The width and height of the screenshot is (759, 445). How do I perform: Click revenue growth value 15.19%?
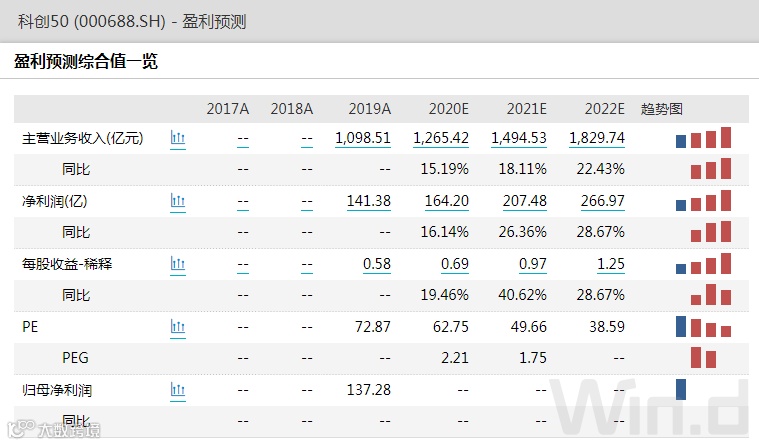click(x=444, y=169)
